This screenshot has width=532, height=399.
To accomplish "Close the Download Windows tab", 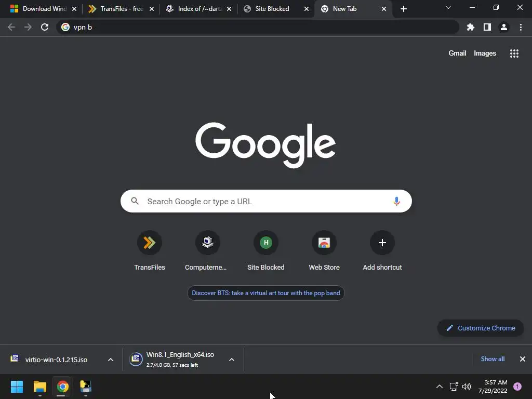I will (74, 9).
